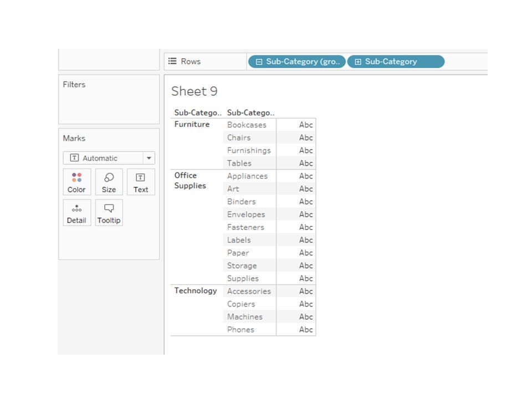The height and width of the screenshot is (399, 532).
Task: Select the Paper row label
Action: (x=238, y=253)
